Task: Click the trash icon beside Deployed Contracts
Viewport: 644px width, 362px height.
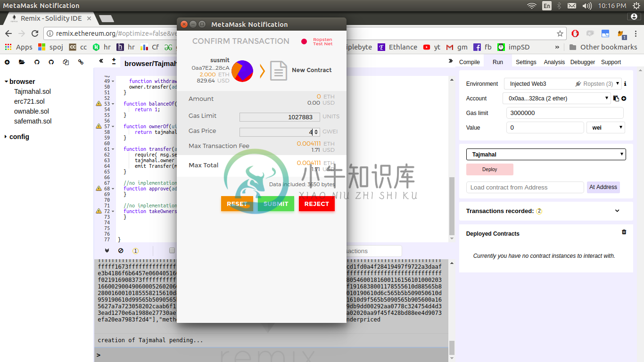Action: click(624, 232)
